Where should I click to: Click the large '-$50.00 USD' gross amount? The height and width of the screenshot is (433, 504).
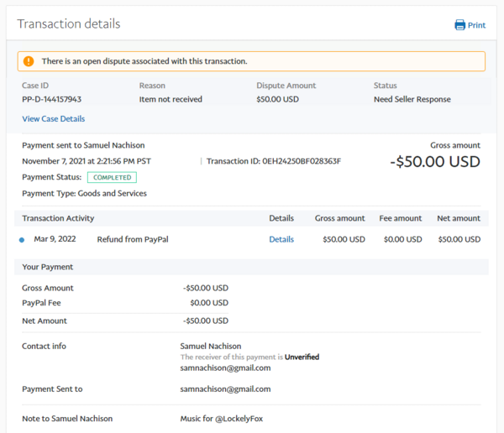coord(435,162)
